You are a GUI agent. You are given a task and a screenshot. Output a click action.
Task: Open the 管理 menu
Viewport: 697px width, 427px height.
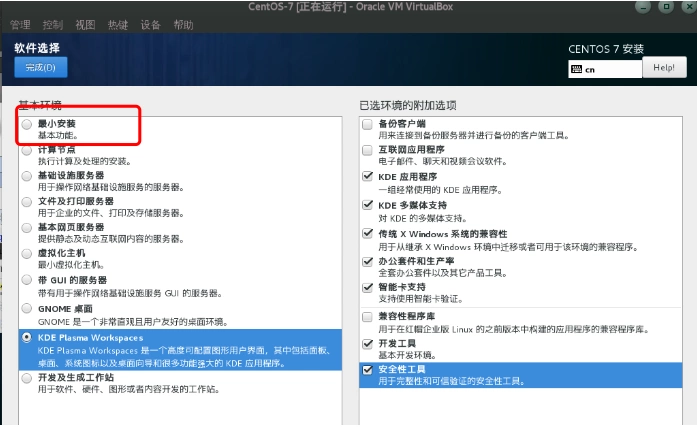[x=20, y=25]
